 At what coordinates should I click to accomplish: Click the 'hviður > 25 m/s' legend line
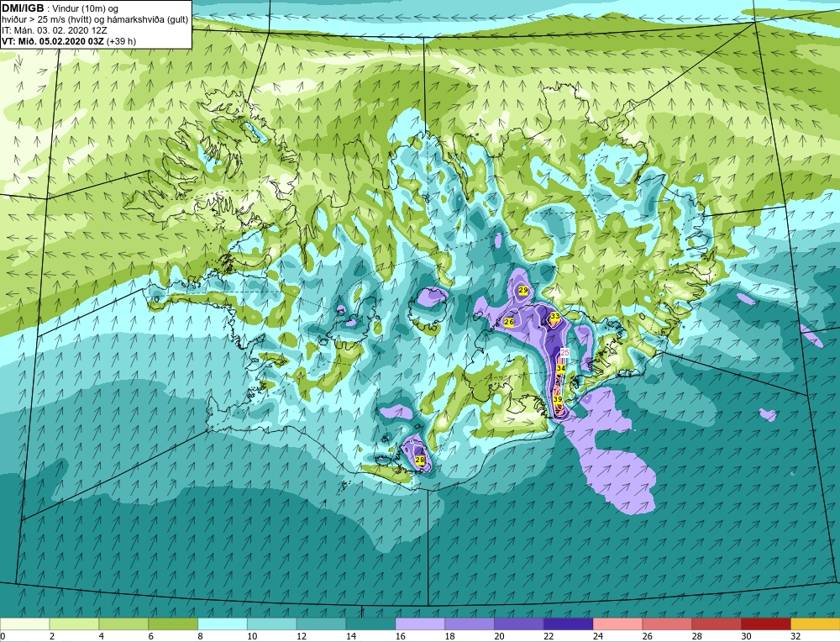96,20
